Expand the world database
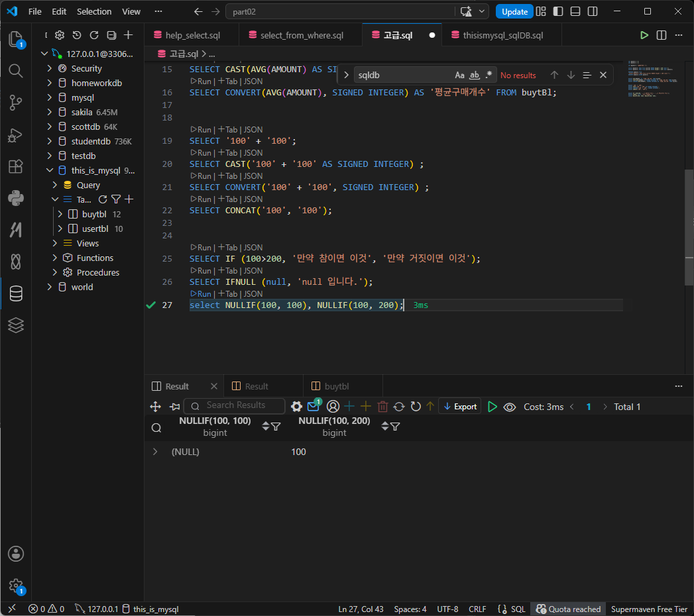 49,287
